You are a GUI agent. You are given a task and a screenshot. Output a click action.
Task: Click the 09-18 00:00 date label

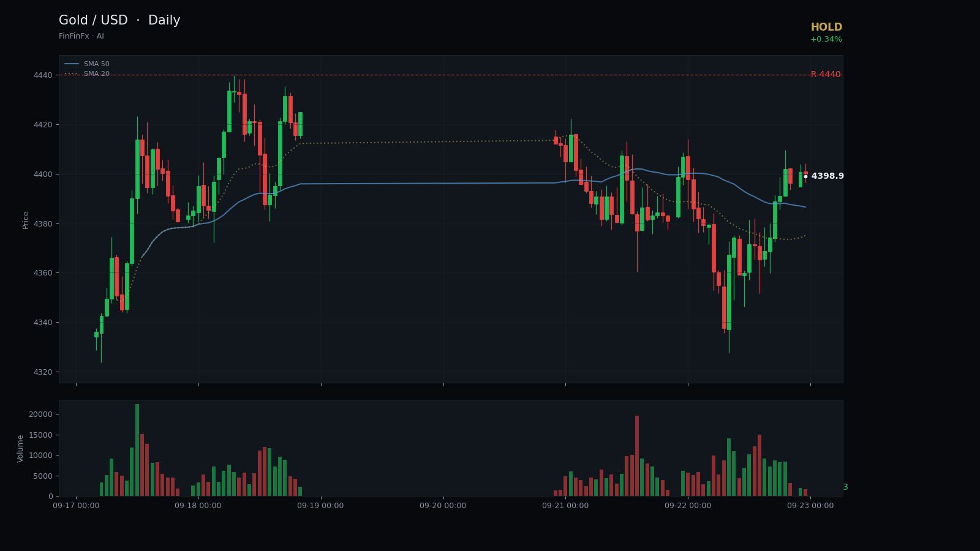tap(198, 506)
